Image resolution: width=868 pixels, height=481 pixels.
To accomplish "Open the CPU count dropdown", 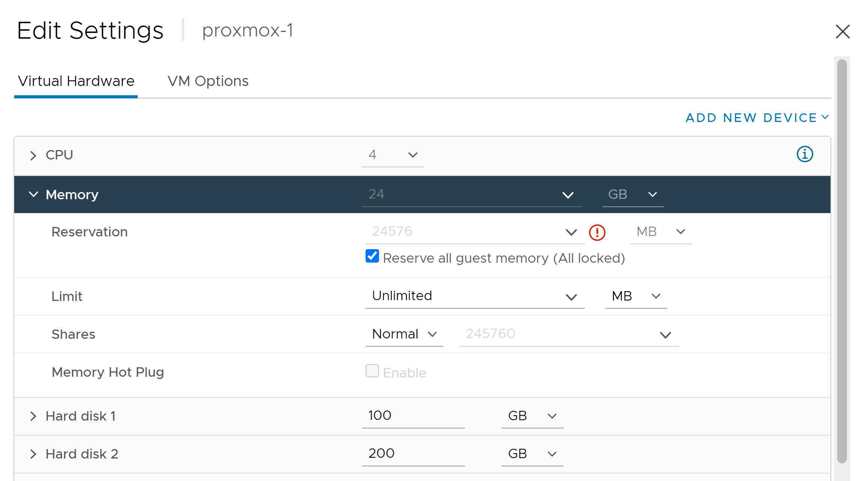I will [393, 155].
